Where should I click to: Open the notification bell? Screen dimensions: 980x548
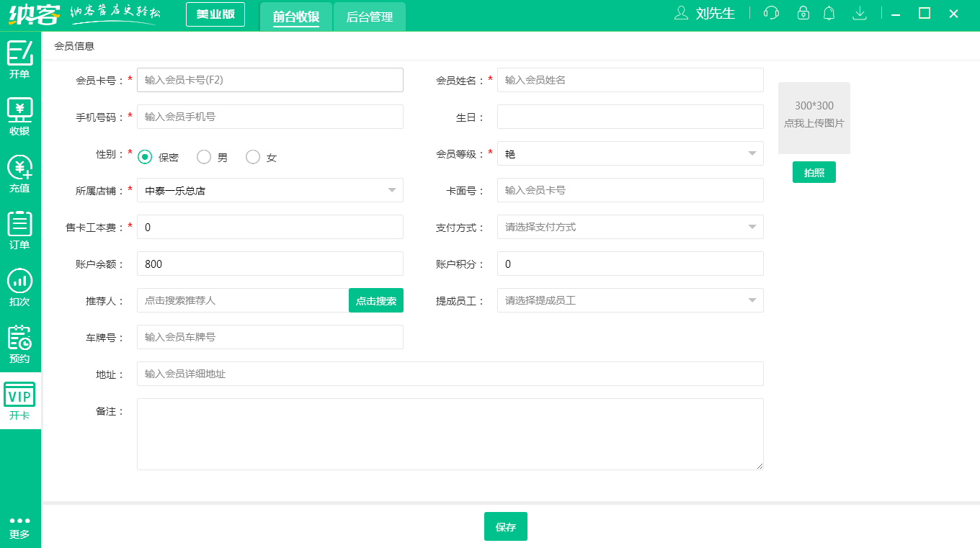[829, 12]
